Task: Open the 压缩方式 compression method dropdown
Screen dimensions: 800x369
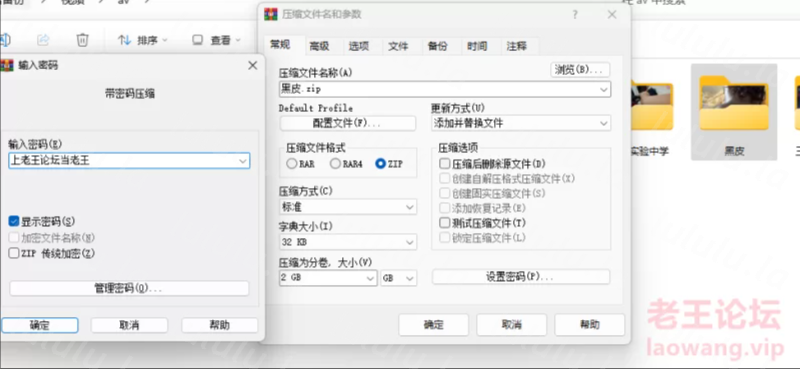Action: tap(348, 207)
